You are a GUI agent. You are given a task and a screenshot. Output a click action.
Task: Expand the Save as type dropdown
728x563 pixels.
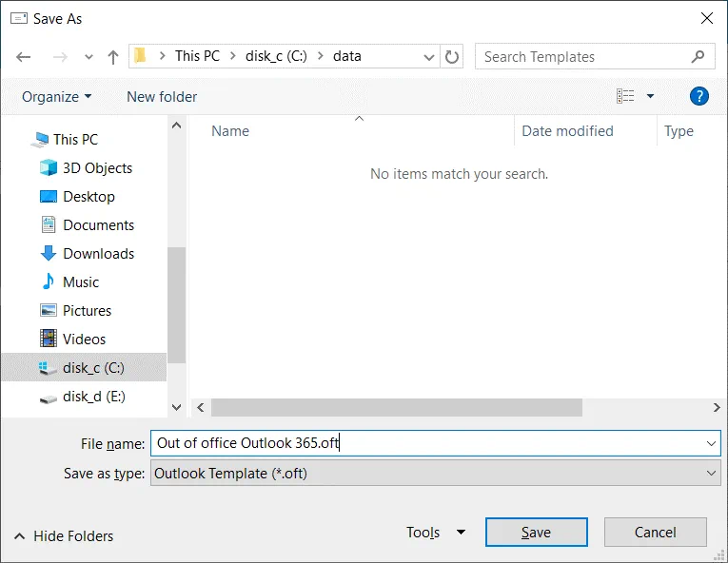(711, 473)
